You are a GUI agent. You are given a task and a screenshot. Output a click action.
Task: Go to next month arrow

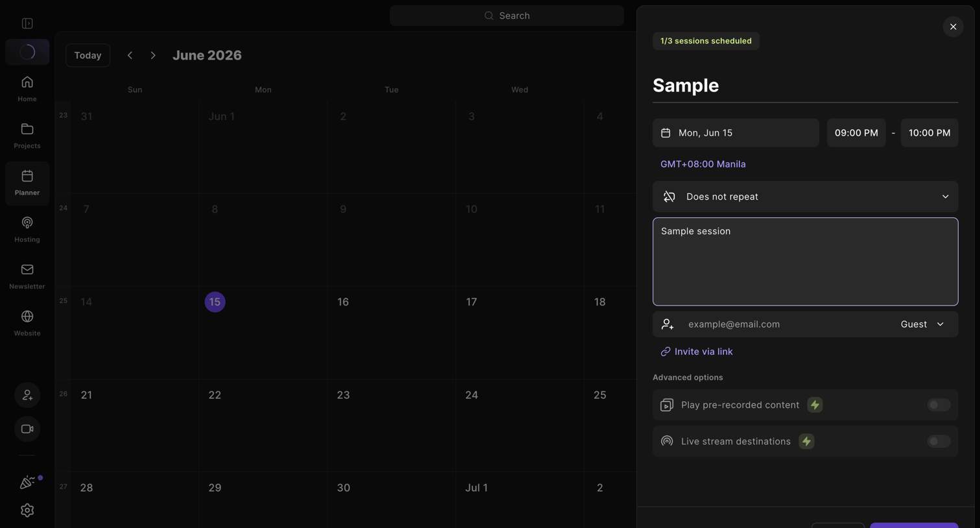click(153, 55)
